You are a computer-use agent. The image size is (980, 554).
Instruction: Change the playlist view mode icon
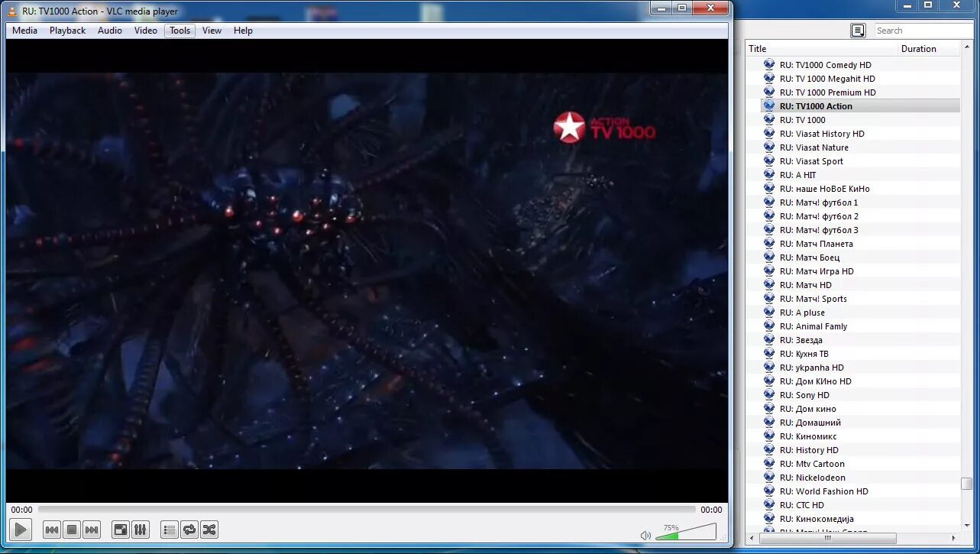(858, 31)
